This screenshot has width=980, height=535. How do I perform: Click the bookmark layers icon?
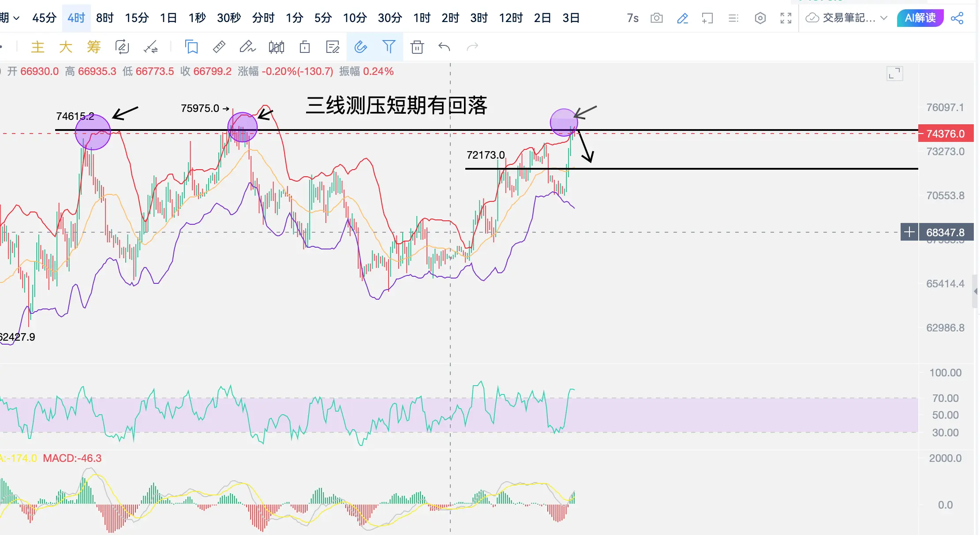(x=191, y=47)
